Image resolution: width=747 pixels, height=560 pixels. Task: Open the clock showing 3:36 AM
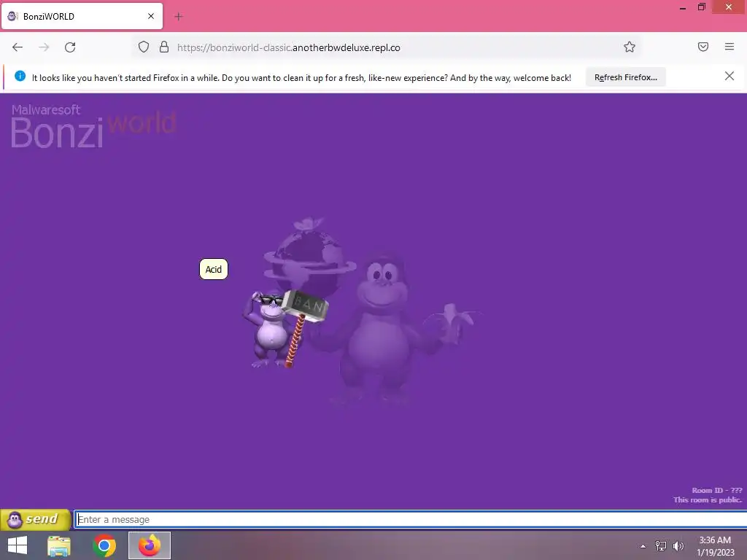[x=715, y=546]
